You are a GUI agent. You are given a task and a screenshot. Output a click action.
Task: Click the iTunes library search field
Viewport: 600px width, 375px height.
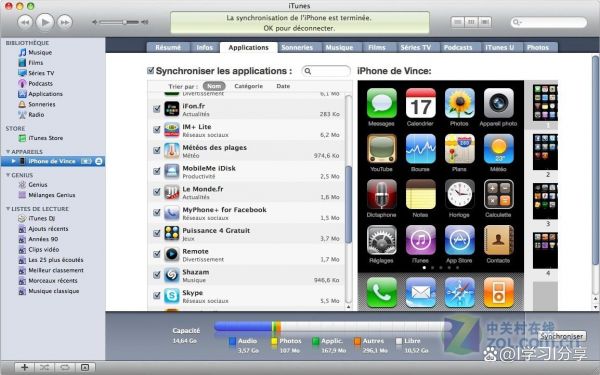(x=549, y=22)
